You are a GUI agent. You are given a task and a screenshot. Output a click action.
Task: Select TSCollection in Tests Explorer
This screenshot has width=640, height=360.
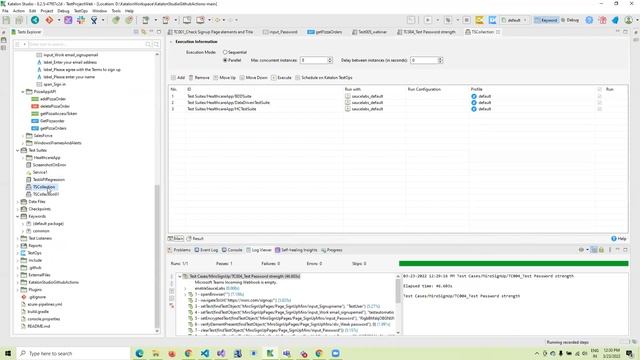pyautogui.click(x=44, y=187)
